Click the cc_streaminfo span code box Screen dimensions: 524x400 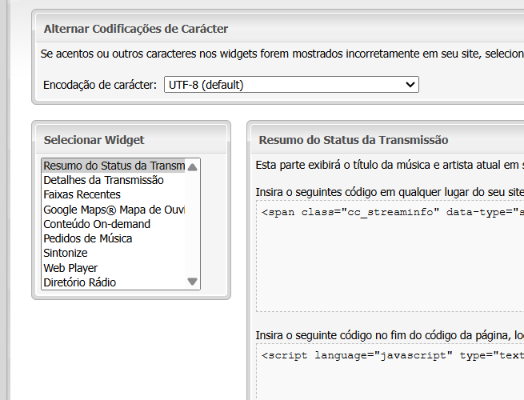tap(390, 256)
